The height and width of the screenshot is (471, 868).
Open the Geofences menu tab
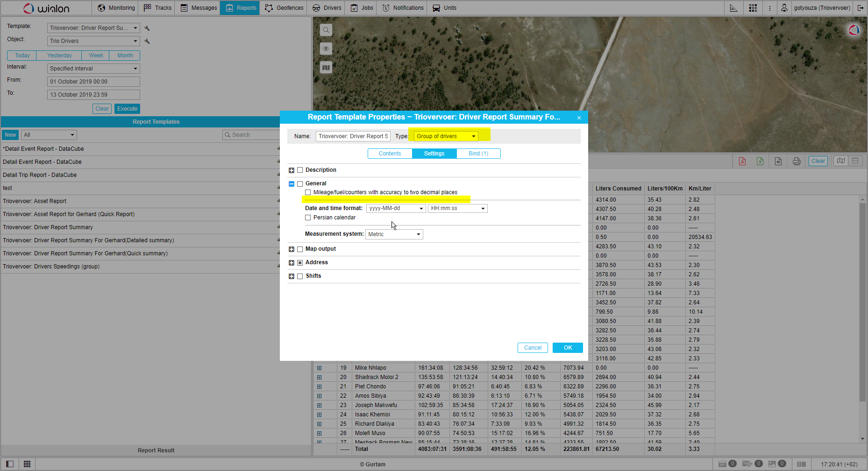(285, 8)
